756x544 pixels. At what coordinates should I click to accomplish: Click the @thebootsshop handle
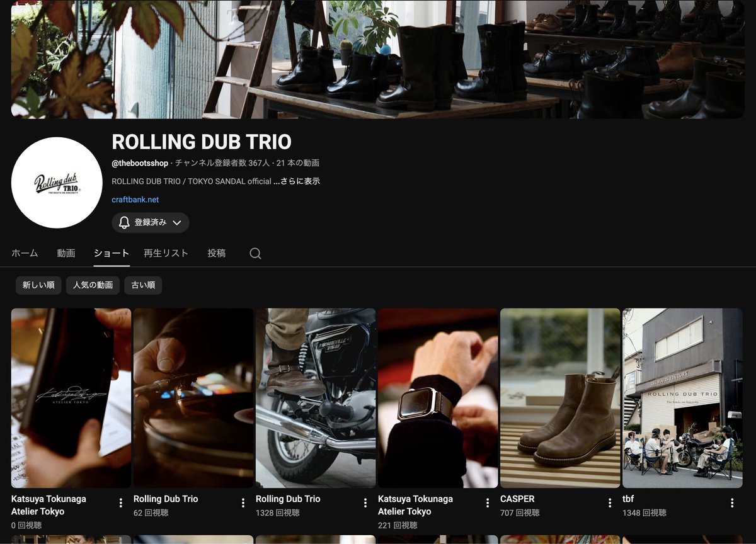pyautogui.click(x=140, y=163)
